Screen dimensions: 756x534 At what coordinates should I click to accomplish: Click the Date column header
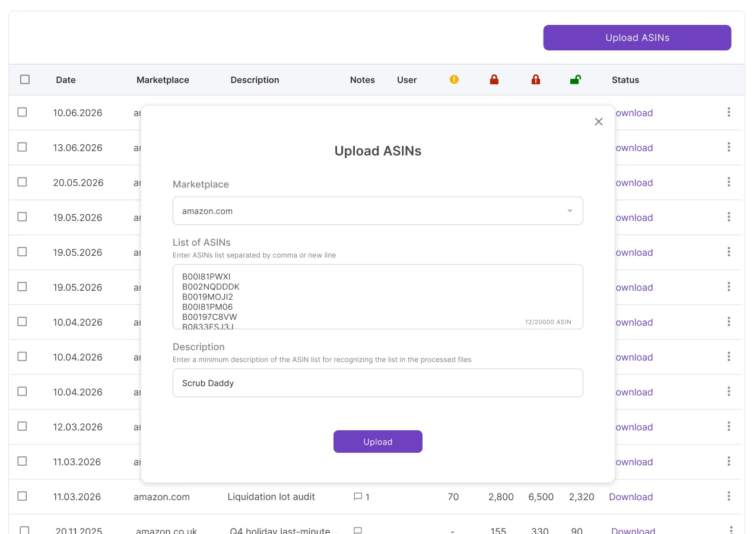point(66,80)
